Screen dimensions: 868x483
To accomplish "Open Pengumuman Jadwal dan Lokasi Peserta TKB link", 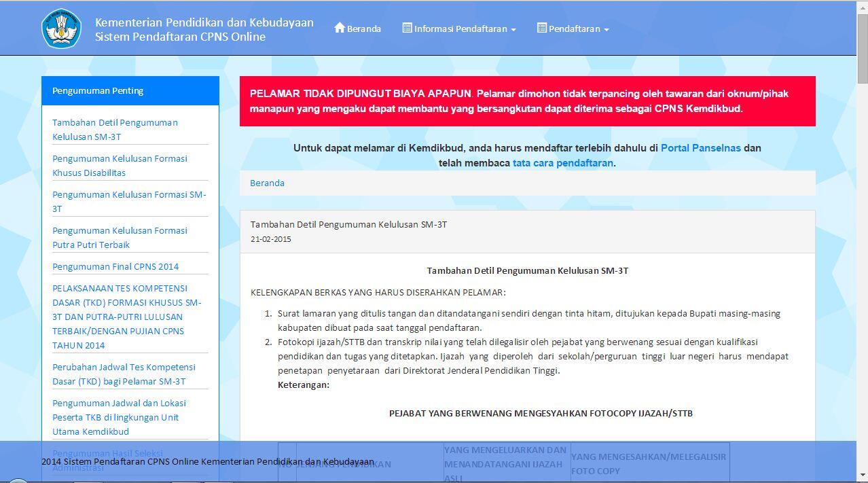I will [119, 417].
